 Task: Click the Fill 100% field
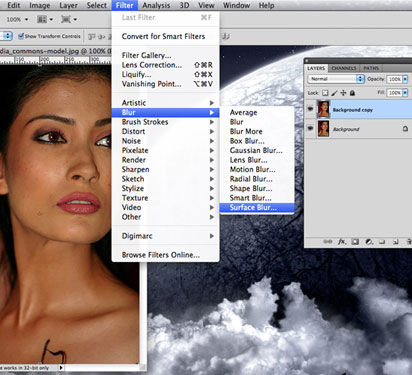tap(395, 93)
